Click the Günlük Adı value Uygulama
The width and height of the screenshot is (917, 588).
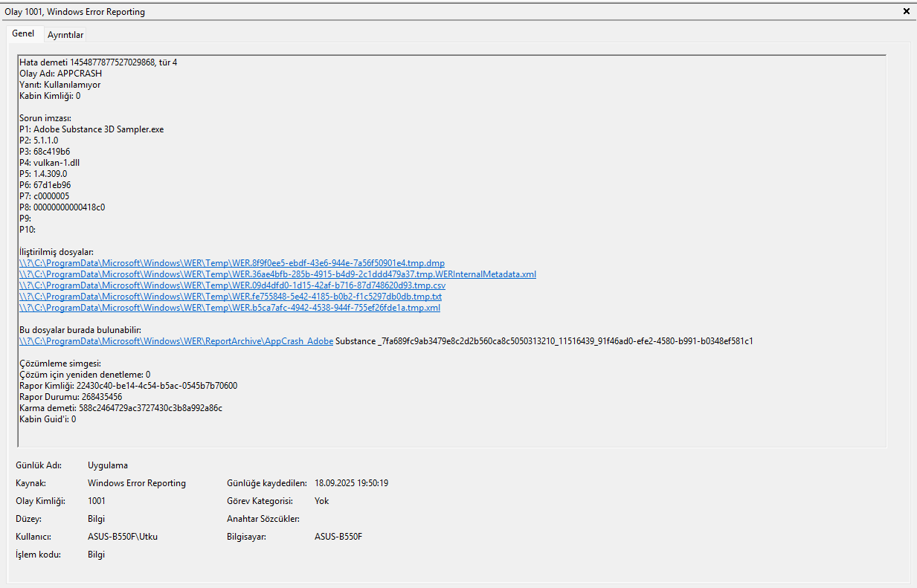pos(108,465)
